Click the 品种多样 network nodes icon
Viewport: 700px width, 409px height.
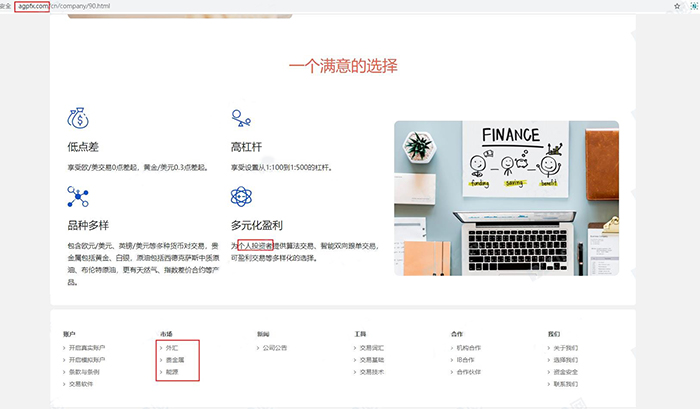click(x=78, y=196)
